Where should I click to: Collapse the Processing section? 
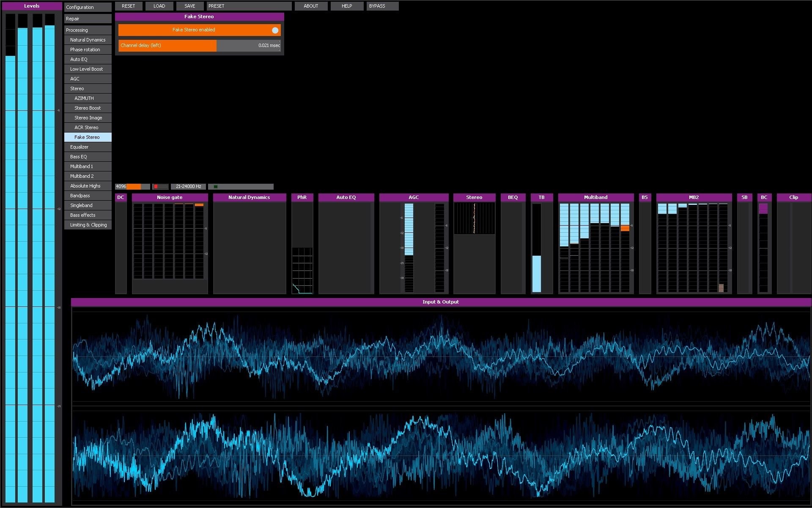pyautogui.click(x=88, y=30)
